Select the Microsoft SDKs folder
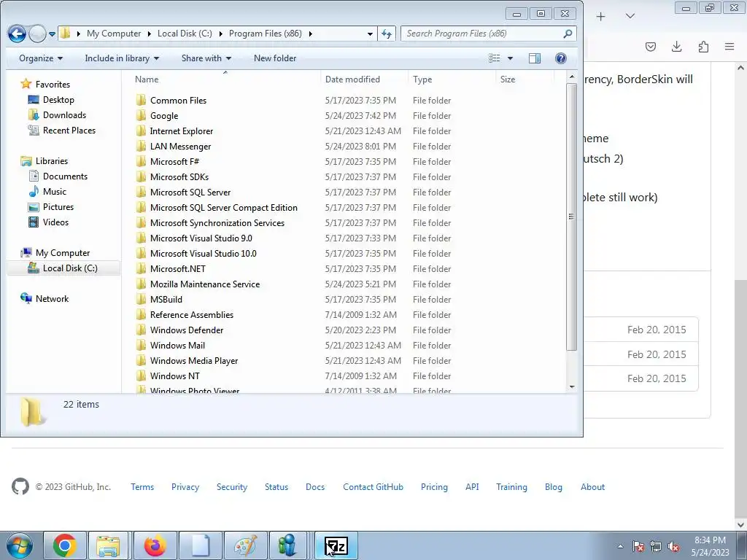 (x=179, y=176)
